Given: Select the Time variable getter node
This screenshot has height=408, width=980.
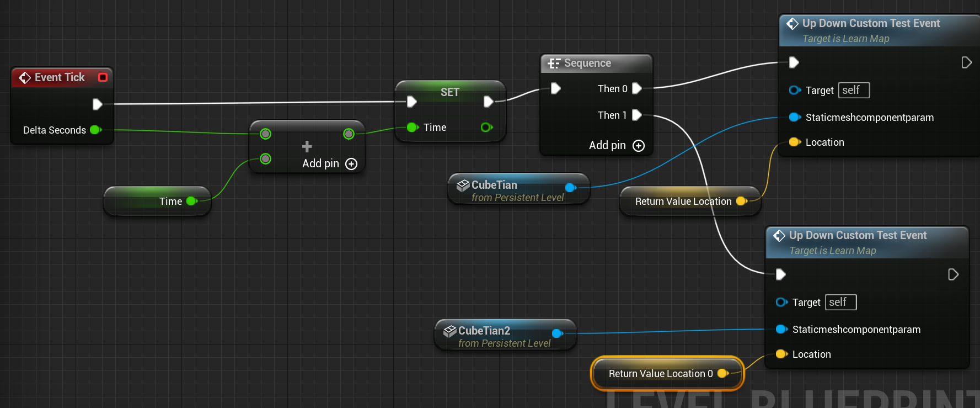Looking at the screenshot, I should (157, 201).
